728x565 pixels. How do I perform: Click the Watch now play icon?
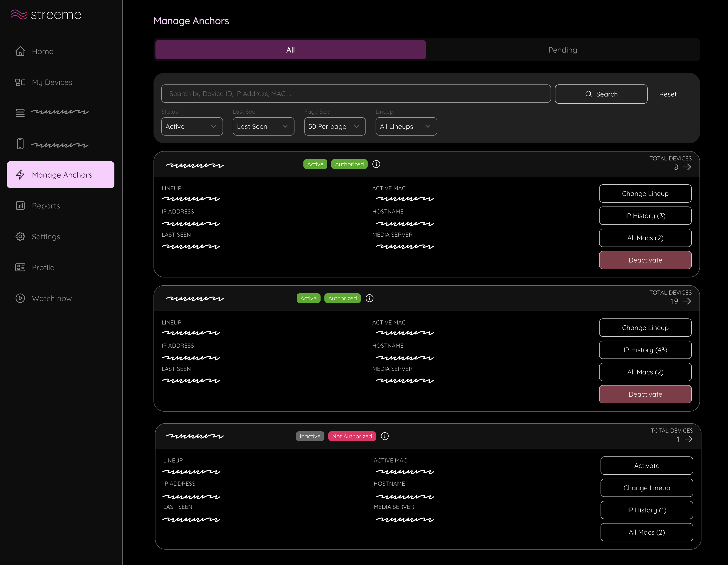click(20, 298)
